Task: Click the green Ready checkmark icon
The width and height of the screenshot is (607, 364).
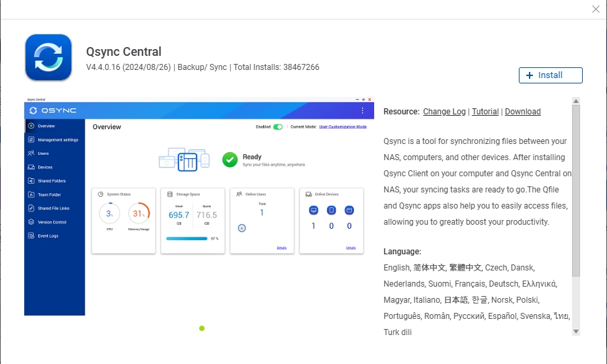Action: (230, 159)
